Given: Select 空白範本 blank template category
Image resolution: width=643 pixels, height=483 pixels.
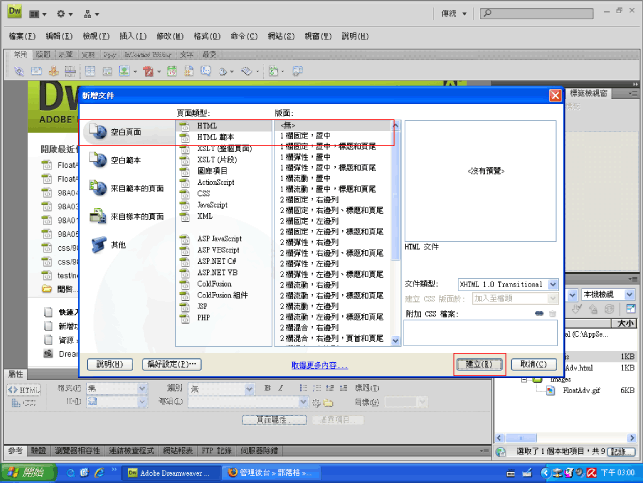Looking at the screenshot, I should pos(126,160).
